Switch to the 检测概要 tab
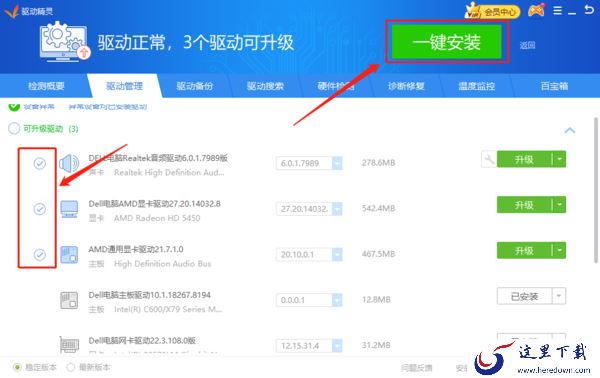Viewport: 600px width, 378px height. pyautogui.click(x=46, y=86)
